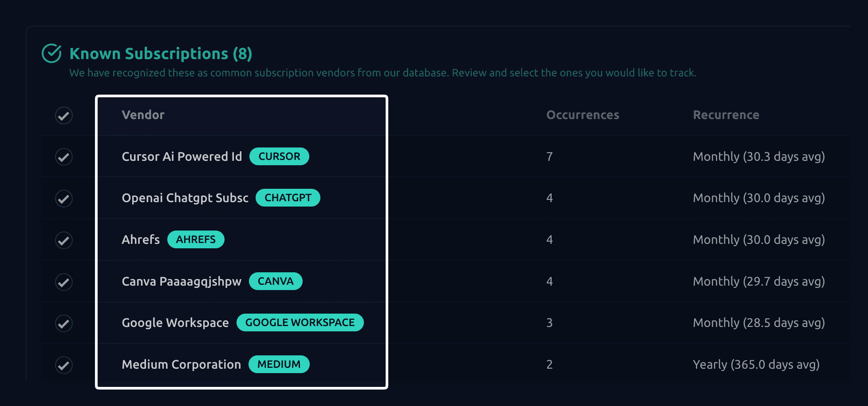Click Monthly (30.3 days avg) recurrence text

[x=759, y=157]
